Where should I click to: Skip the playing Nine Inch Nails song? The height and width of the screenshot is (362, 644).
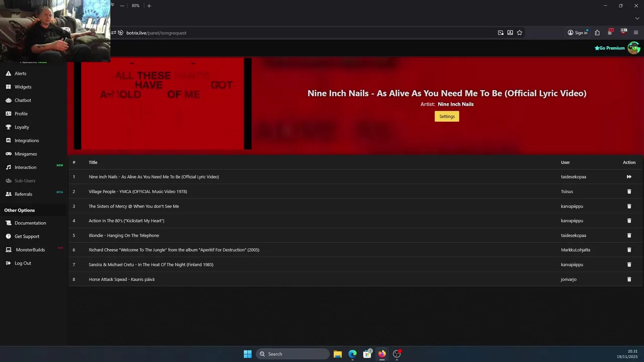click(629, 177)
